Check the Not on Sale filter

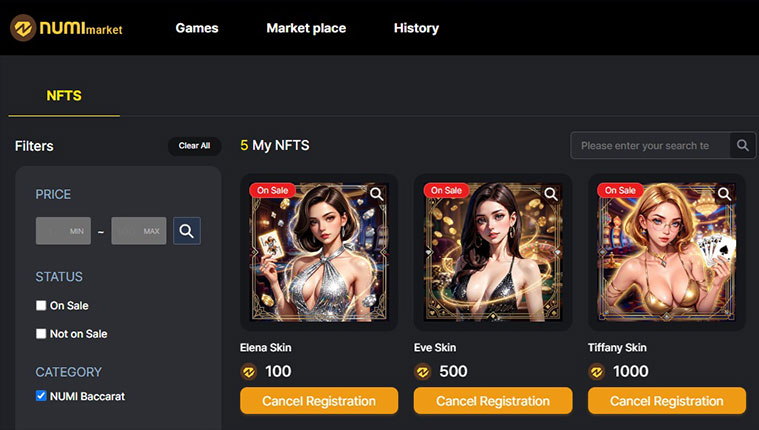(x=41, y=334)
